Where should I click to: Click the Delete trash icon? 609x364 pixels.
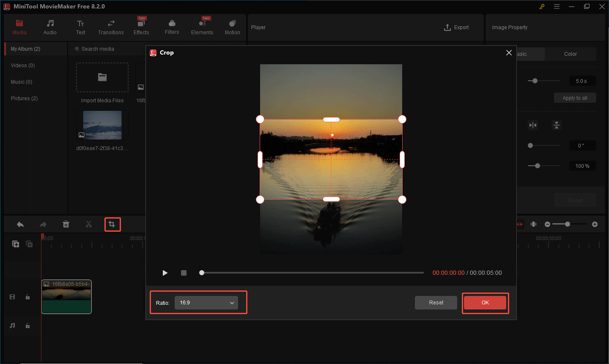pos(66,224)
